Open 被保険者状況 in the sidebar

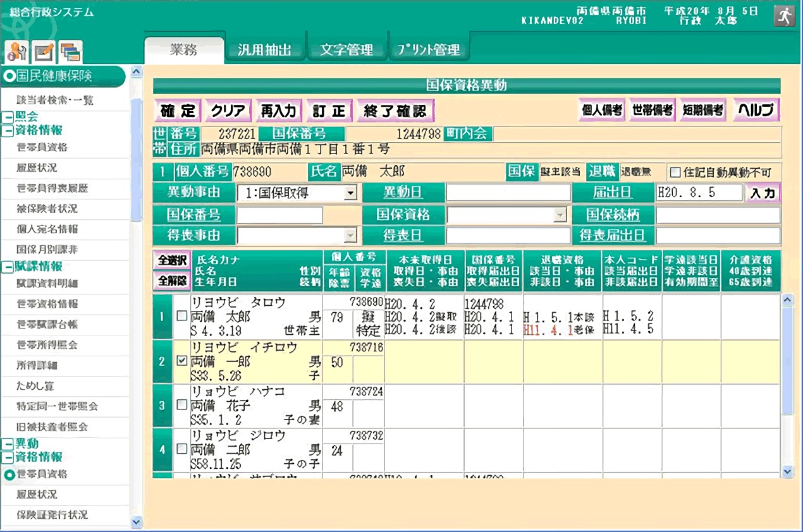pyautogui.click(x=47, y=209)
